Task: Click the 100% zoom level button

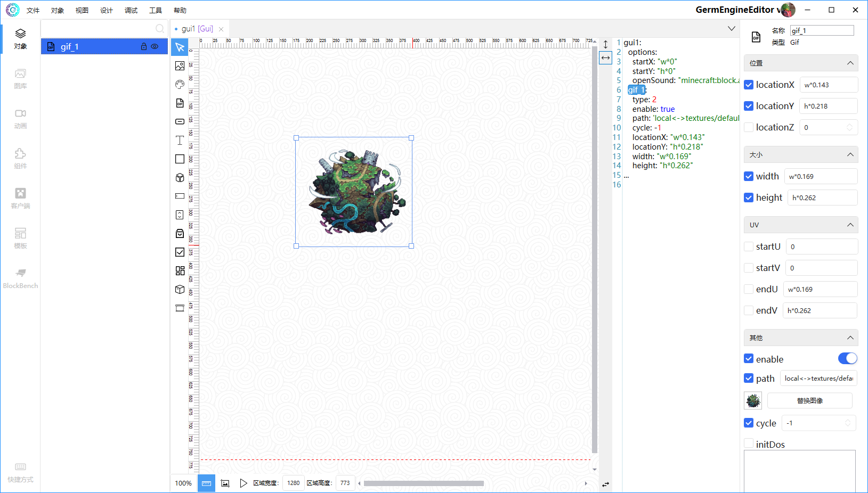Action: [x=183, y=483]
